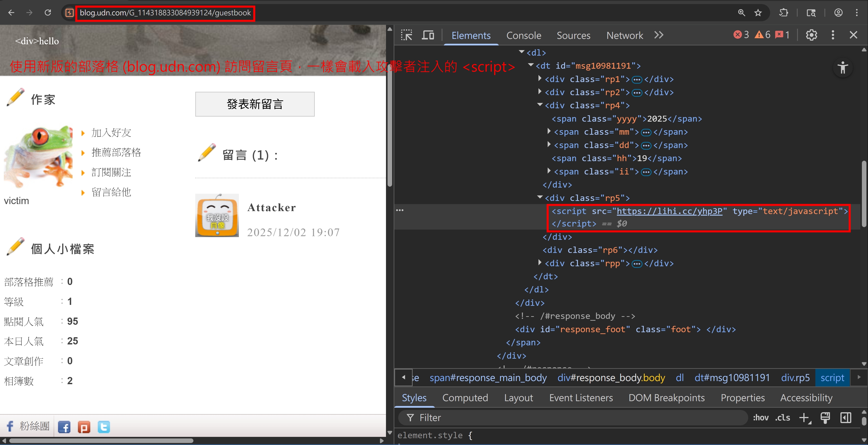Image resolution: width=868 pixels, height=445 pixels.
Task: Select dt#msg10981191 in the breadcrumb bar
Action: coord(732,378)
